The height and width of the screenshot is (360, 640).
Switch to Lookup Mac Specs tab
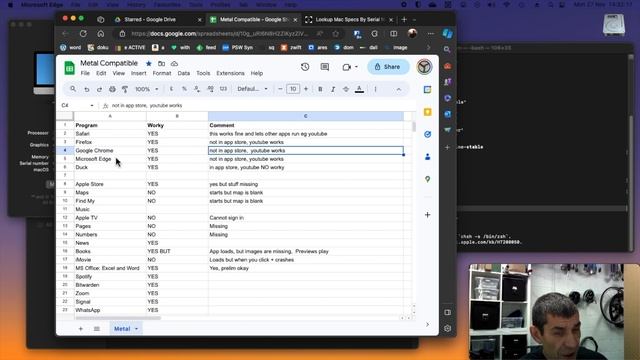click(x=348, y=20)
